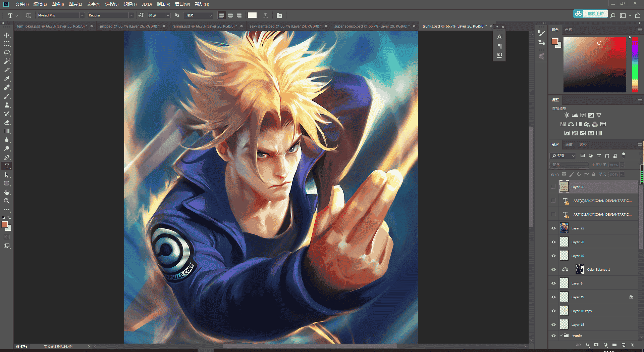Pick the Eyedropper tool
This screenshot has height=352, width=644.
click(7, 79)
